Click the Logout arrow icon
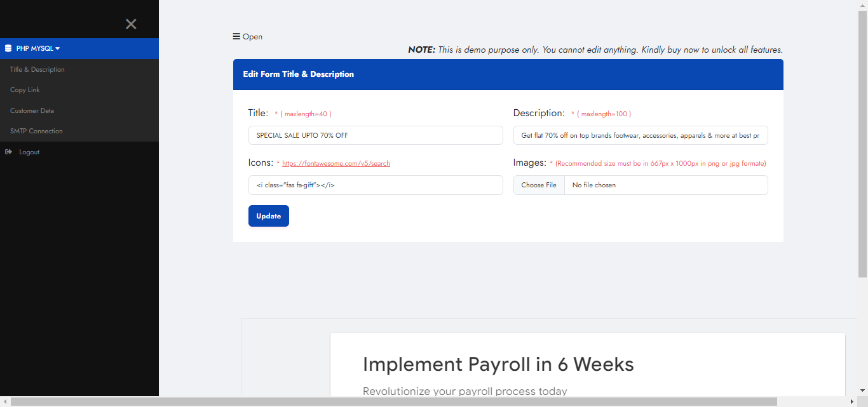The image size is (868, 407). click(8, 152)
